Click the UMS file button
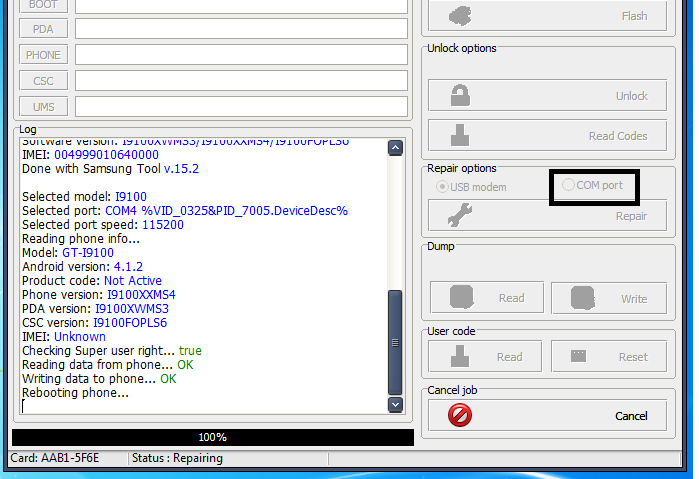This screenshot has width=699, height=479. pyautogui.click(x=44, y=107)
